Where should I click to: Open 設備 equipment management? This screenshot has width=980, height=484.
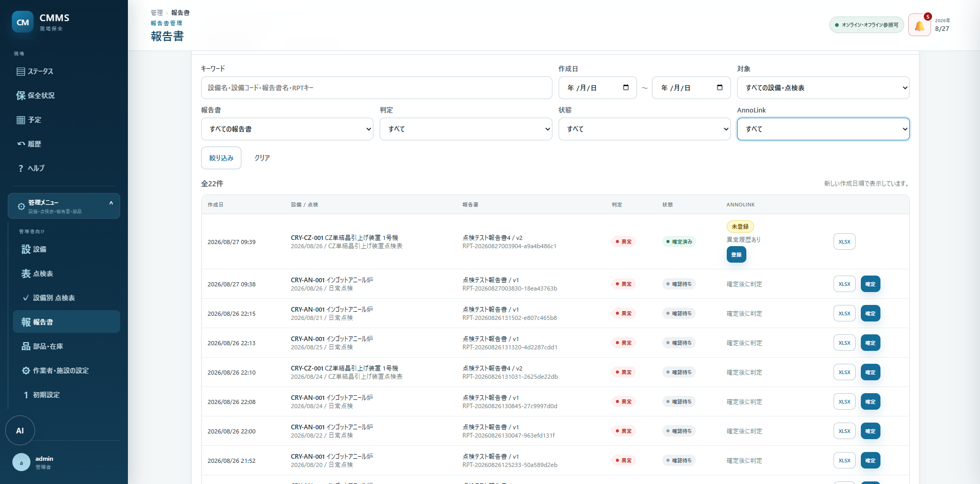point(67,249)
